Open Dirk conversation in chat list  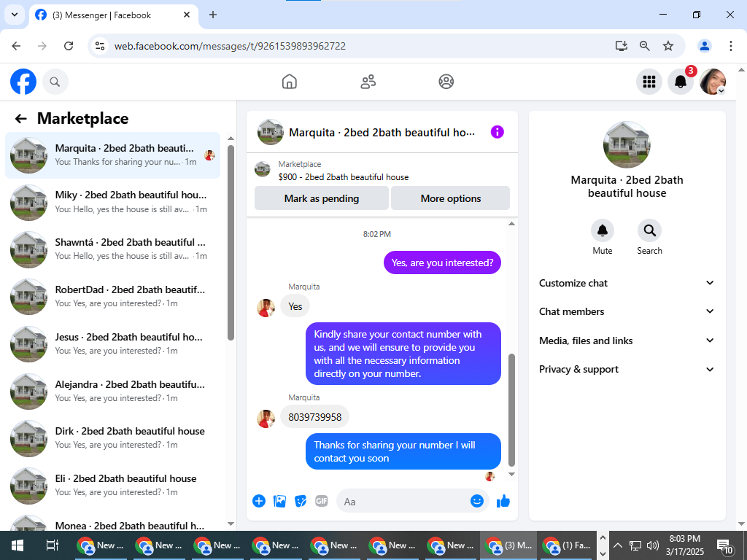click(113, 437)
